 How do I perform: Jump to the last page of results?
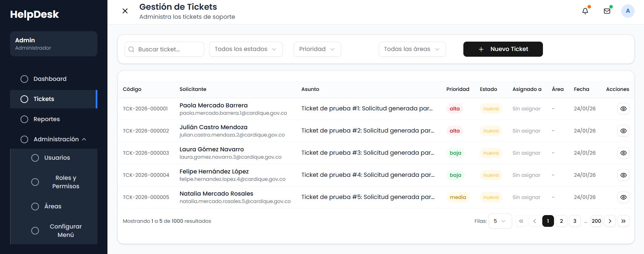point(623,221)
